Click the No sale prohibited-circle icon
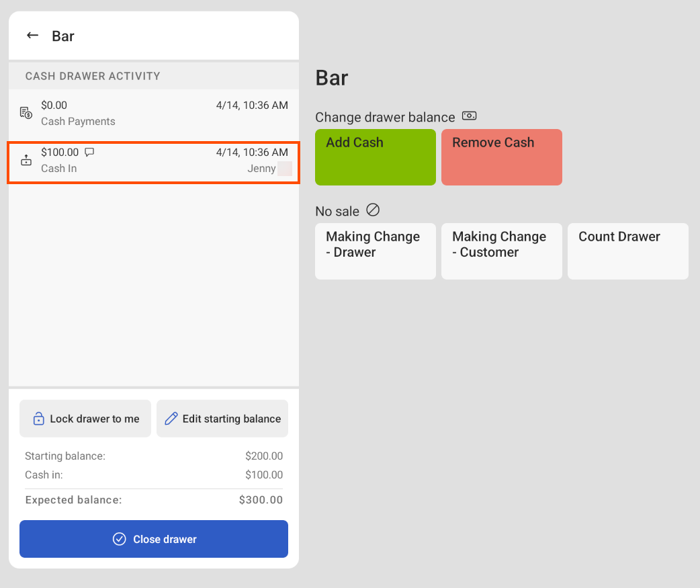 pos(373,210)
